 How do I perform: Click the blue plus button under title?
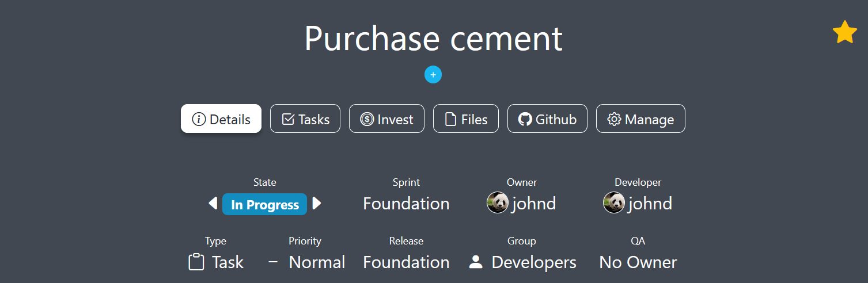[433, 74]
